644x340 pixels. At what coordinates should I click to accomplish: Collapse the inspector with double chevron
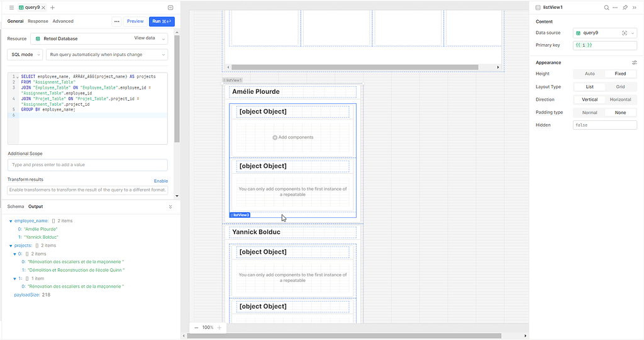(634, 8)
